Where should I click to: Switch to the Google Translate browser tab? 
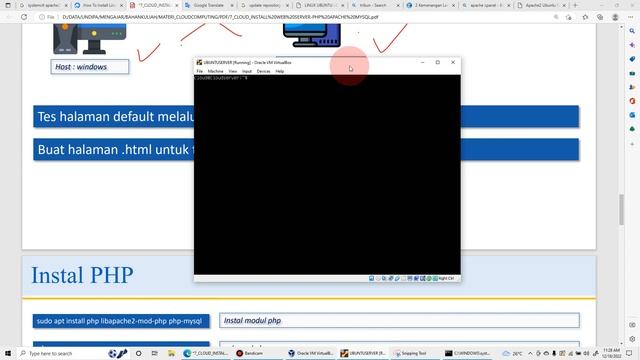tap(209, 5)
